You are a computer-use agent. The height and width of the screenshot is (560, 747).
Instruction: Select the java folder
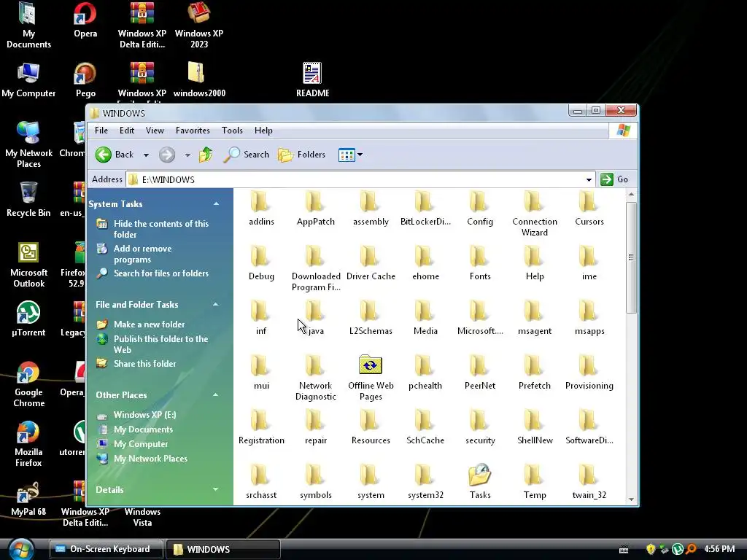315,318
